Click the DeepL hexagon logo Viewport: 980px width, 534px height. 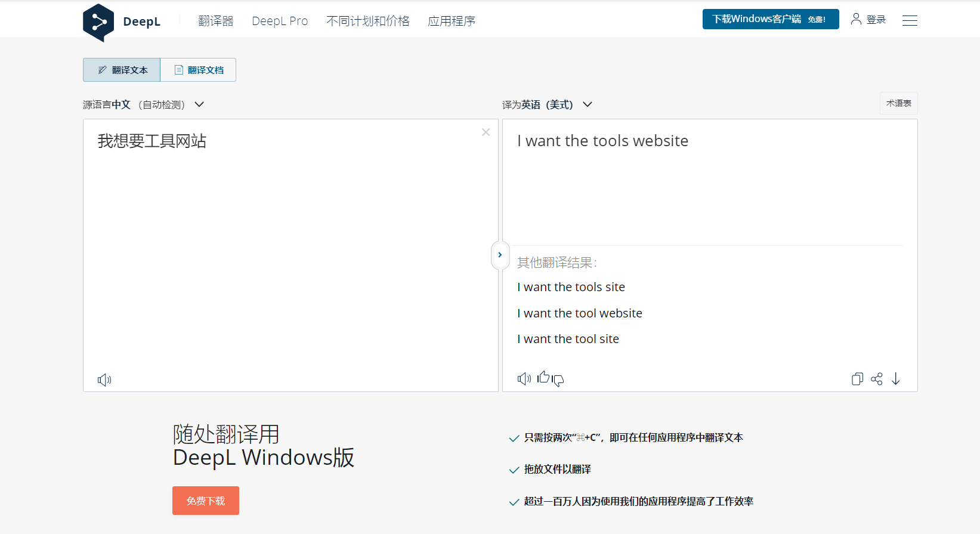98,22
